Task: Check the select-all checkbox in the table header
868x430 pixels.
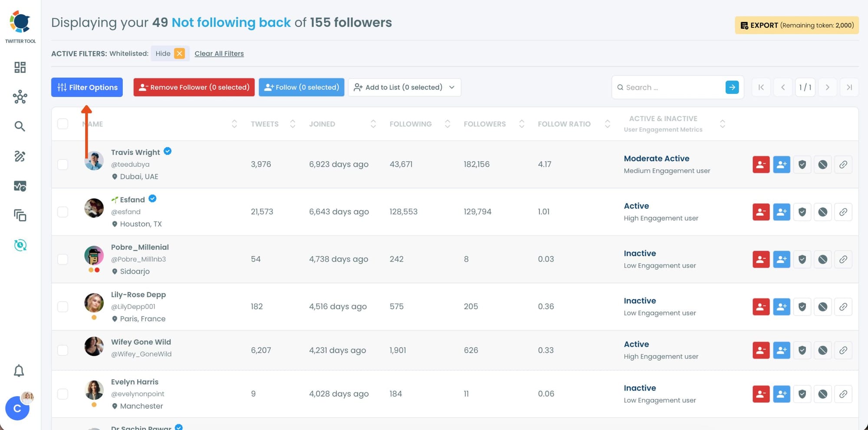Action: tap(63, 123)
